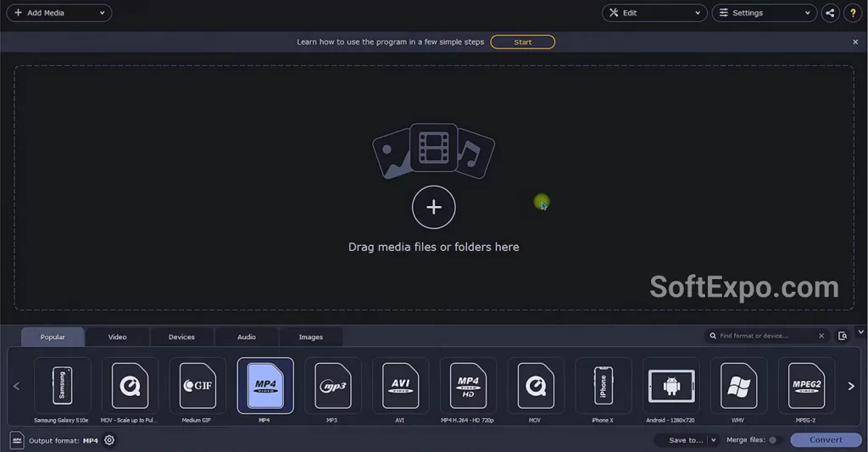Click the media files illustration

(433, 151)
